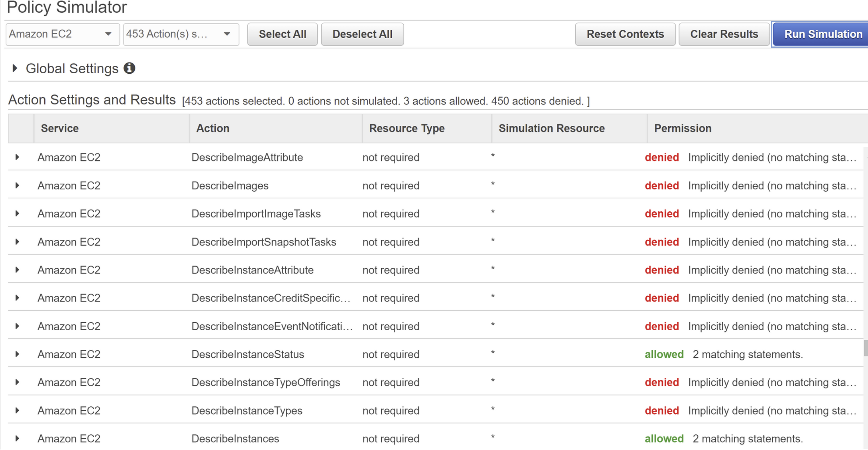Image resolution: width=868 pixels, height=450 pixels.
Task: Expand the DescribeInstanceStatus row arrow
Action: 17,354
